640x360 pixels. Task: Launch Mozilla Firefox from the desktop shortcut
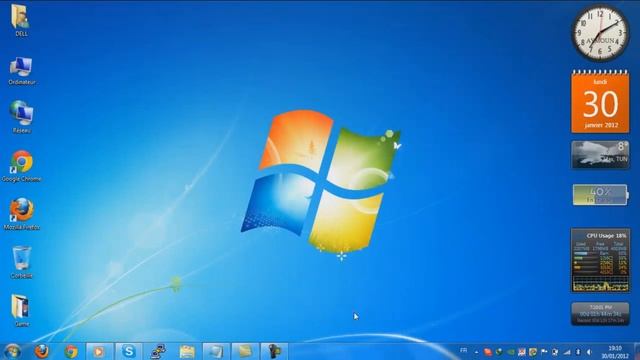[x=22, y=213]
